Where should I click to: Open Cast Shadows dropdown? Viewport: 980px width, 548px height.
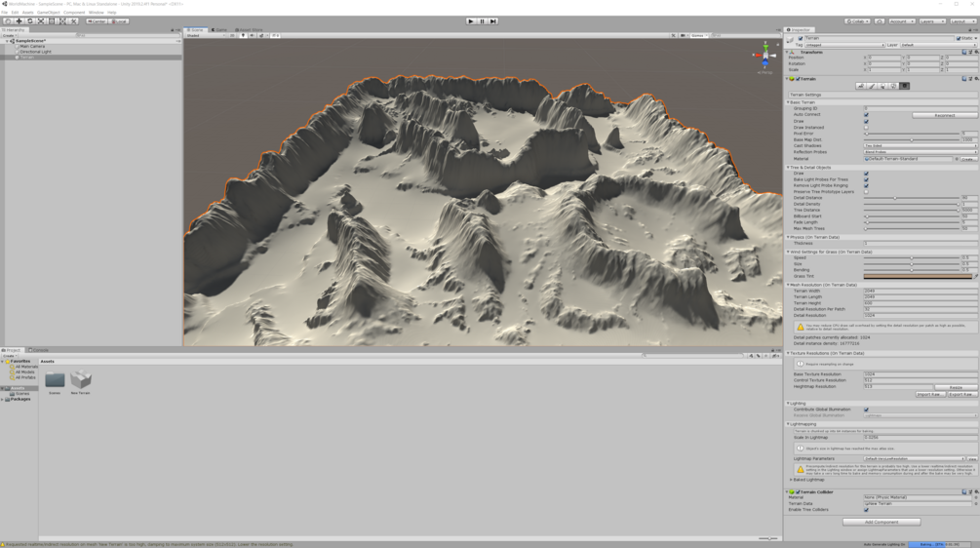[921, 145]
